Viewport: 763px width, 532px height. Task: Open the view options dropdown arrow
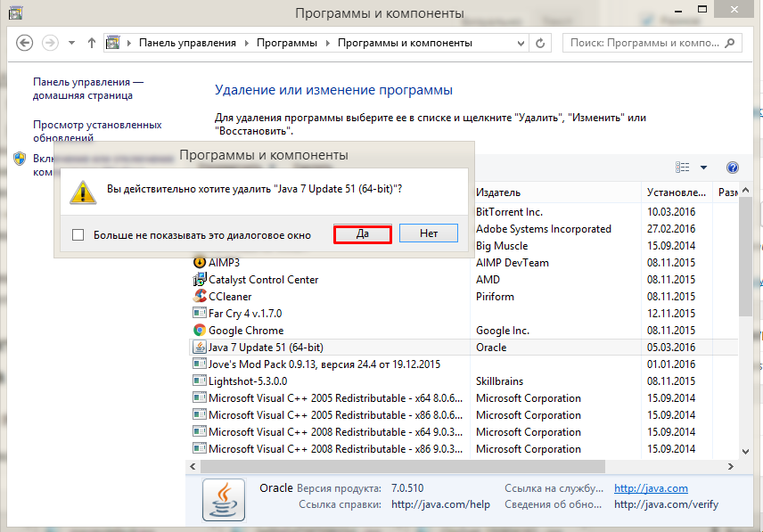point(703,168)
